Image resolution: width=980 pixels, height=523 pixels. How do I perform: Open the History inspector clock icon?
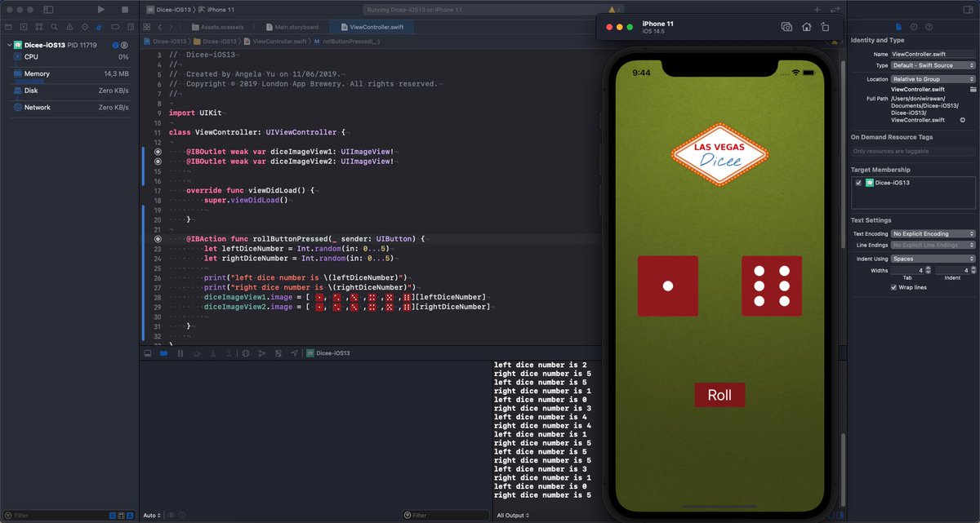tap(913, 27)
